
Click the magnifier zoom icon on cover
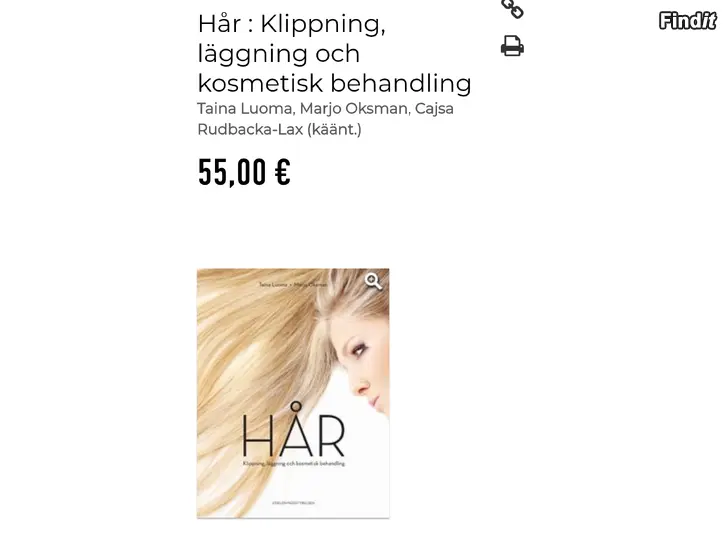coord(373,281)
